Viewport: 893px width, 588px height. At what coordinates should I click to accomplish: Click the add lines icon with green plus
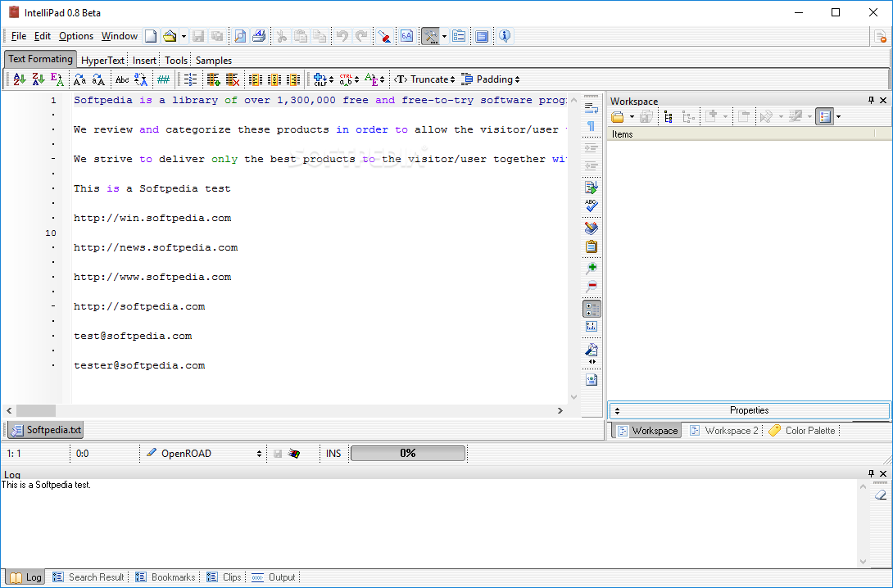[214, 79]
